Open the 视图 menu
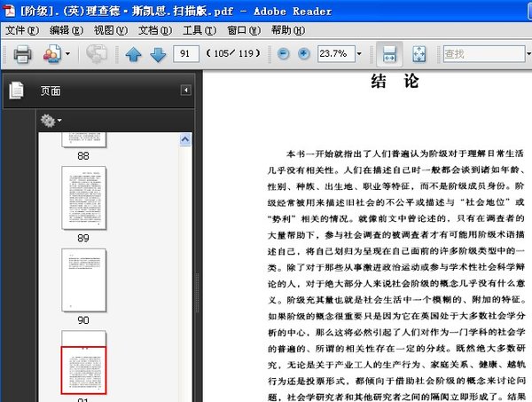The width and height of the screenshot is (532, 402). [x=110, y=30]
